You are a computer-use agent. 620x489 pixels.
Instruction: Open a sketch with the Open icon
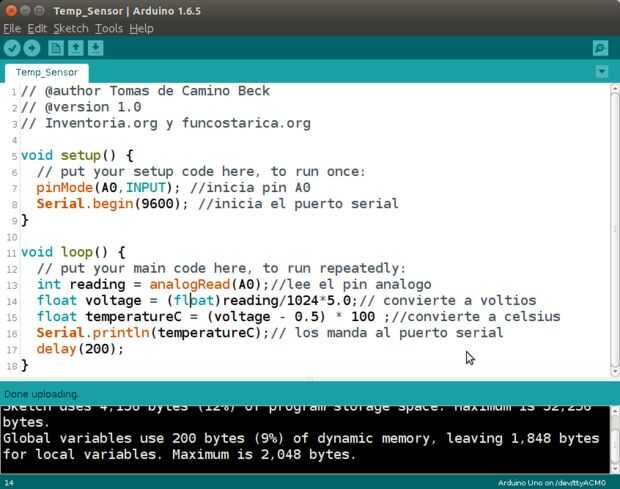point(76,48)
